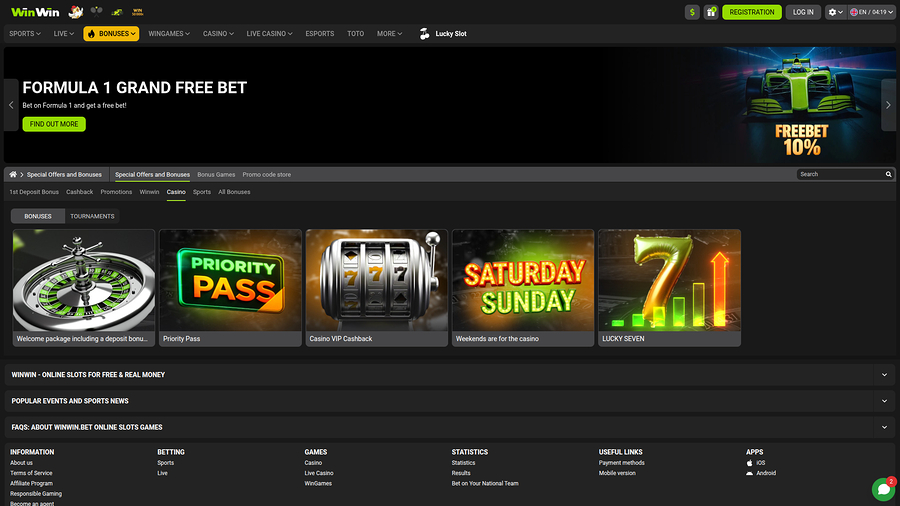Open the language and time selector
The width and height of the screenshot is (900, 506).
point(871,12)
